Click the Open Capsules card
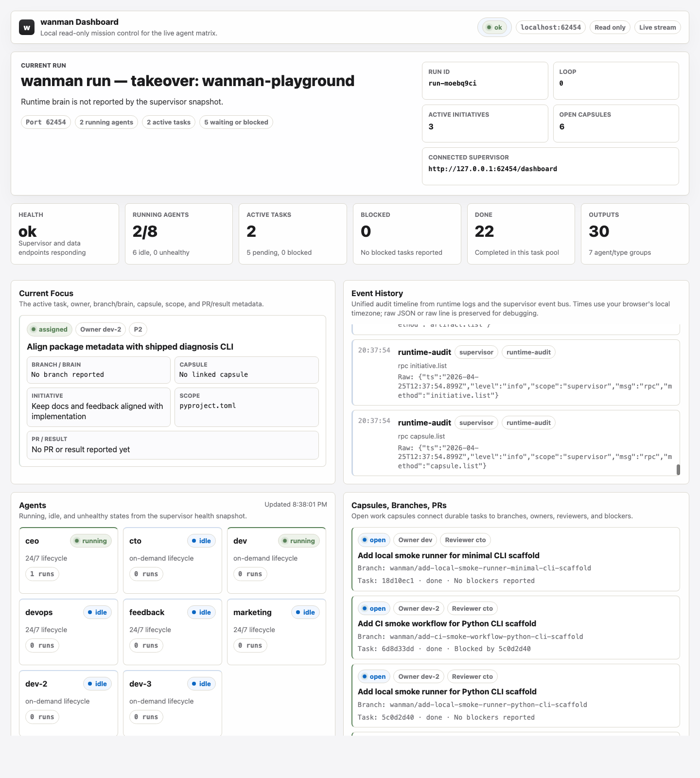Screen dimensions: 700x778 (616, 124)
